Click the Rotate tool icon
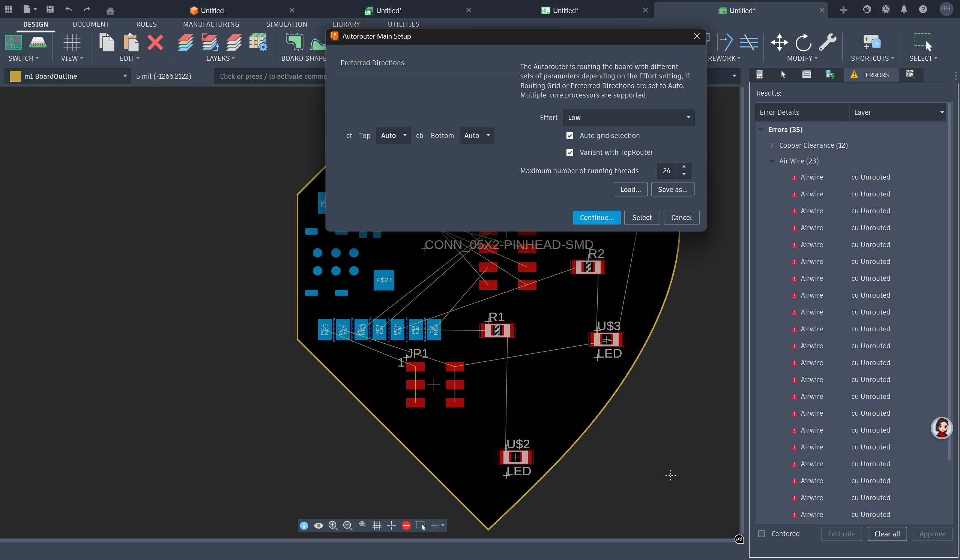 pos(803,42)
